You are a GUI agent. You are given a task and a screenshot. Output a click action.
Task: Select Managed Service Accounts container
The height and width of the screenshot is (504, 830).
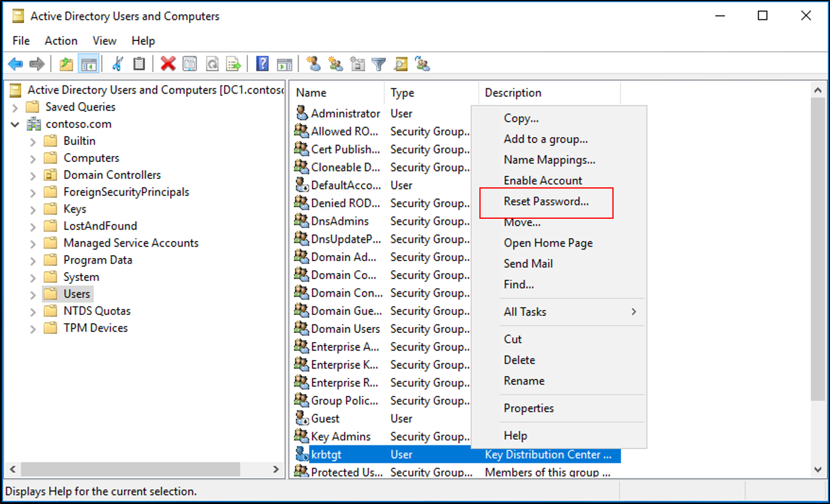pos(131,243)
